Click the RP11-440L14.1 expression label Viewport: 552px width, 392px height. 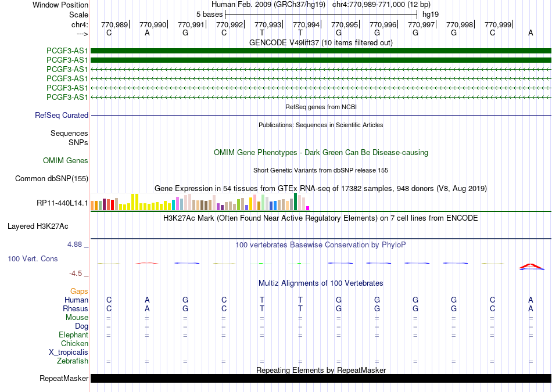click(x=62, y=203)
